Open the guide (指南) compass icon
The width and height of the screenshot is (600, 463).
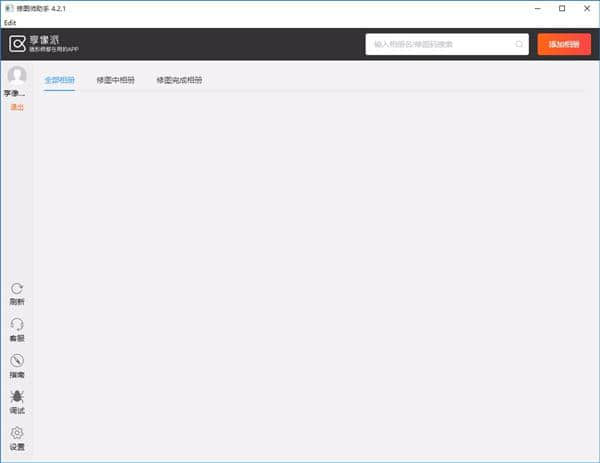(17, 360)
